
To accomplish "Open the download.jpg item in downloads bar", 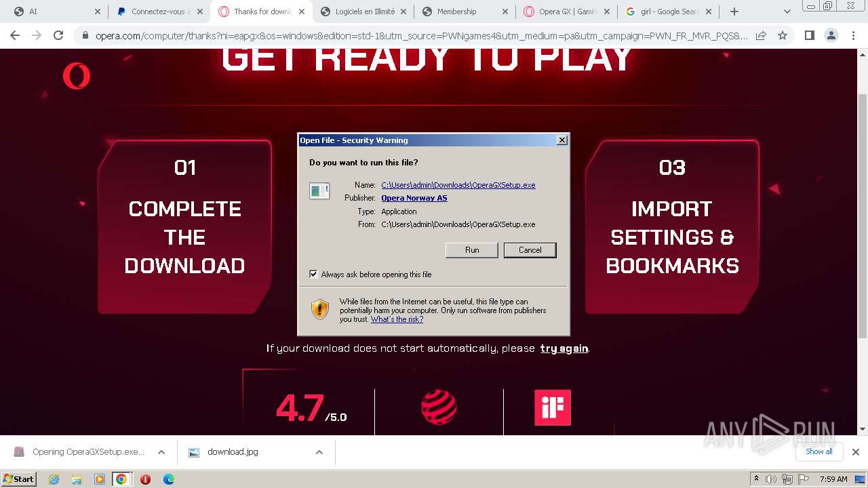I will point(233,452).
